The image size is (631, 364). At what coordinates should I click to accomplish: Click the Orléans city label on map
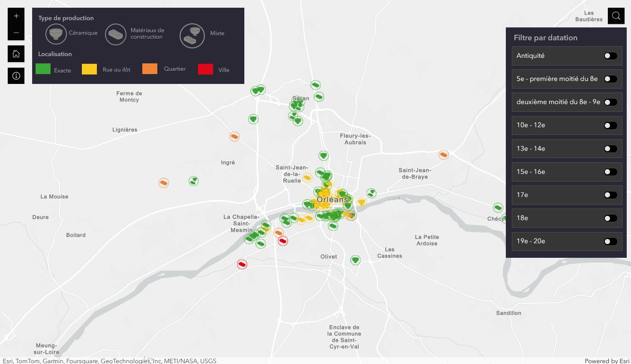point(332,200)
